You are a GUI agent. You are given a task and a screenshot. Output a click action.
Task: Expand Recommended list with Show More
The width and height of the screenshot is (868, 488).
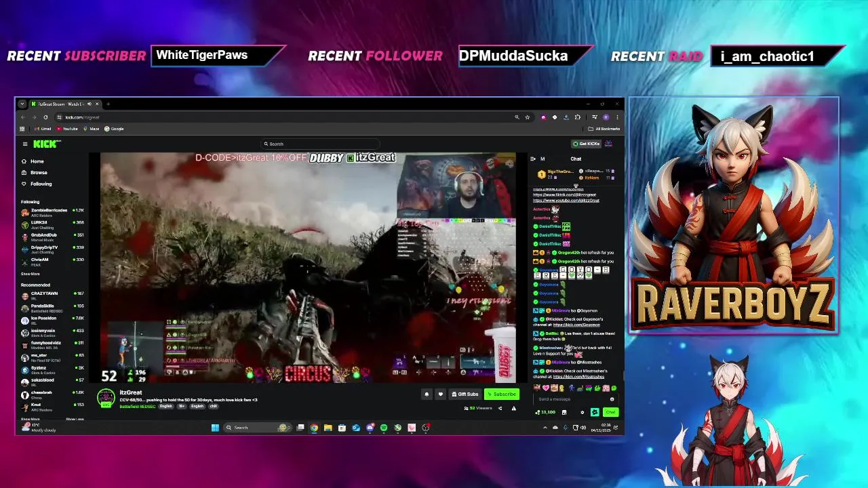click(30, 419)
